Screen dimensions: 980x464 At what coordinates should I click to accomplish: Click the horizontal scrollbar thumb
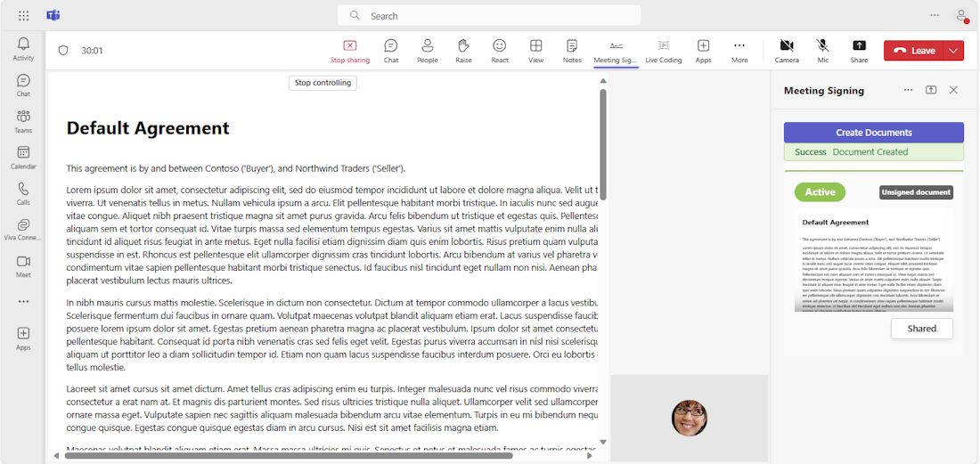coord(288,455)
